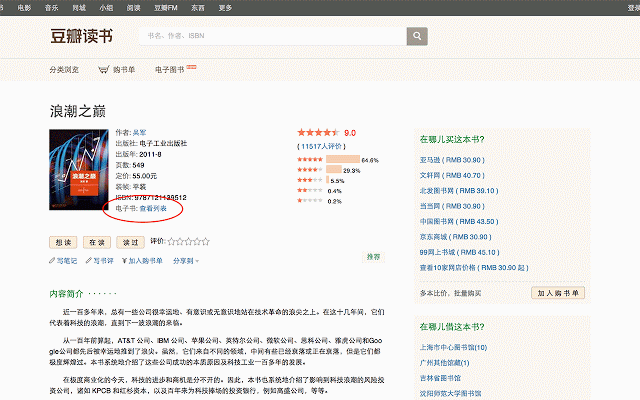This screenshot has width=640, height=400.
Task: Click the 写笔记 link
Action: pyautogui.click(x=67, y=261)
